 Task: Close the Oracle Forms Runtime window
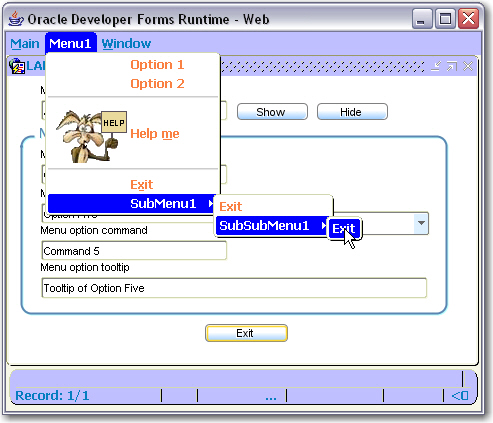coord(469,19)
